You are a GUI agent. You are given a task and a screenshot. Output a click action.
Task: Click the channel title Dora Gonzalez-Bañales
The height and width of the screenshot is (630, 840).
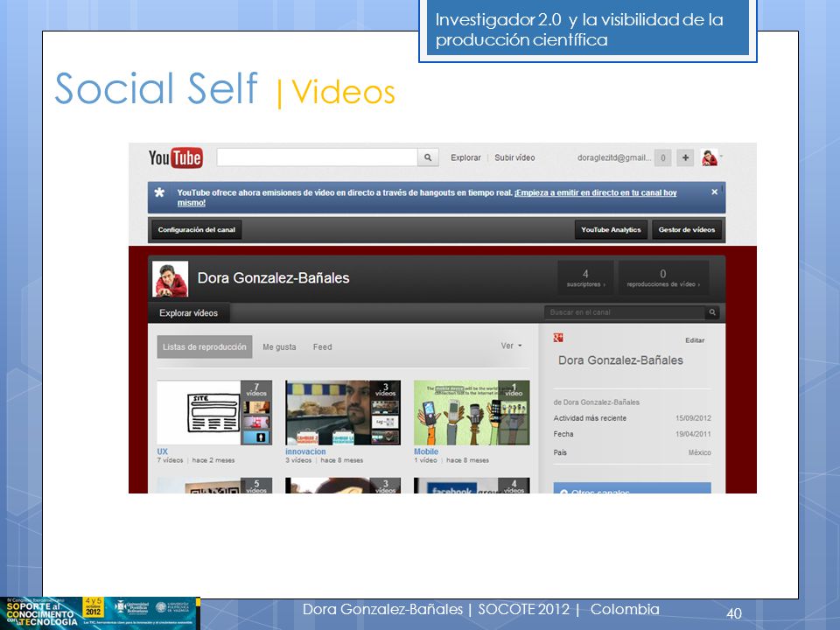[273, 278]
